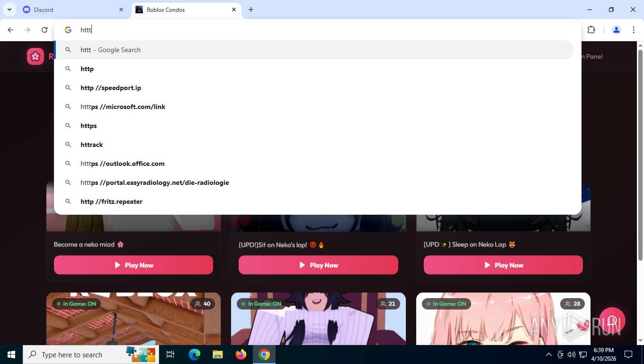Image resolution: width=644 pixels, height=364 pixels.
Task: Click the browser back arrow
Action: [x=10, y=30]
